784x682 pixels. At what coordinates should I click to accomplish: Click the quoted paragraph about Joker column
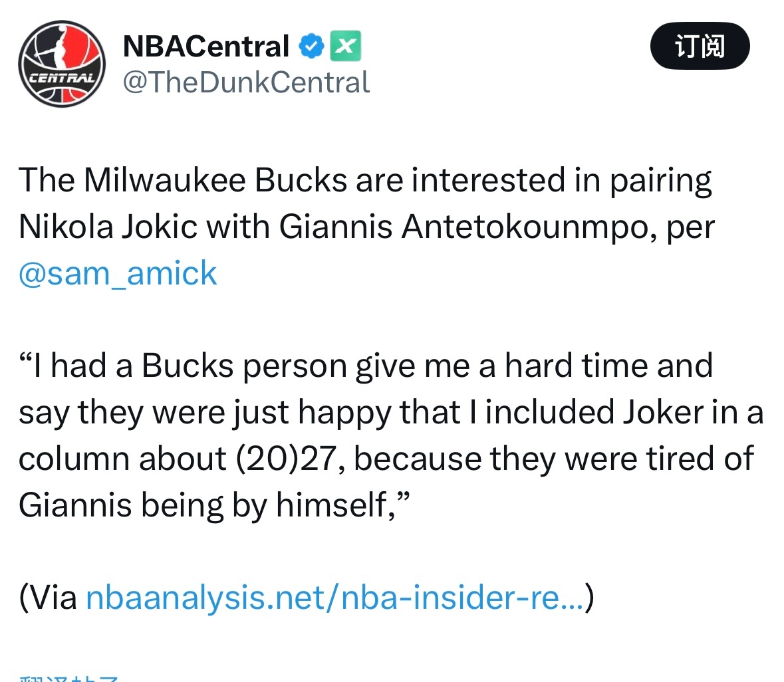(x=391, y=435)
